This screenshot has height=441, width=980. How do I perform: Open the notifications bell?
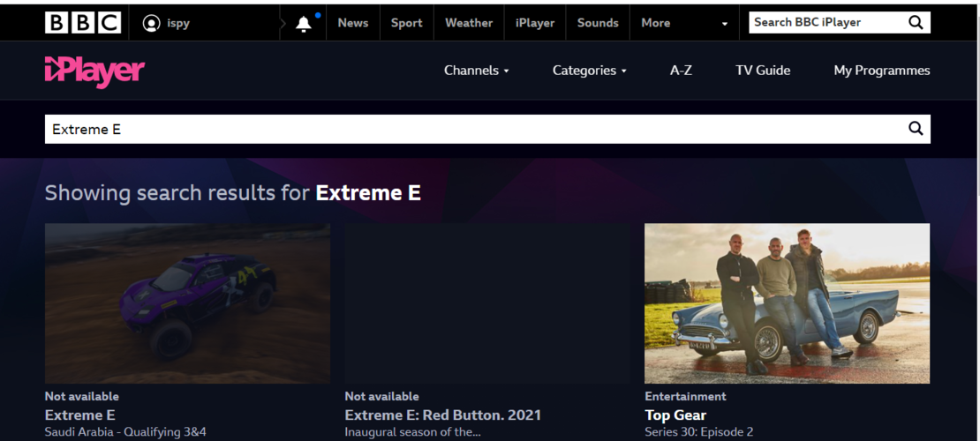pyautogui.click(x=303, y=23)
